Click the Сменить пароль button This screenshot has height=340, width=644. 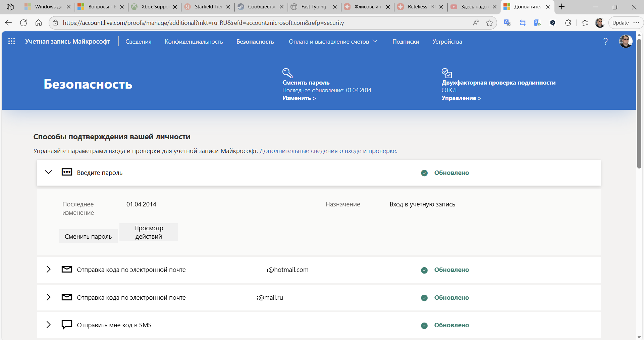click(x=88, y=236)
